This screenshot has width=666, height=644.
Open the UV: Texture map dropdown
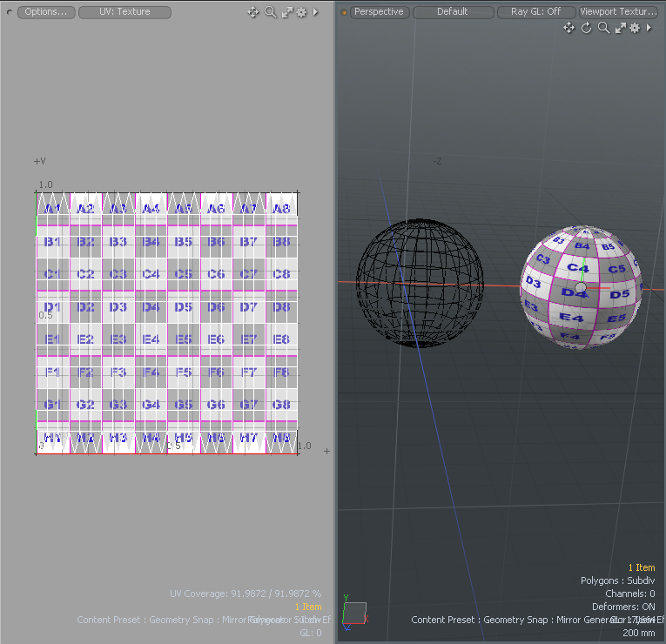pyautogui.click(x=124, y=12)
